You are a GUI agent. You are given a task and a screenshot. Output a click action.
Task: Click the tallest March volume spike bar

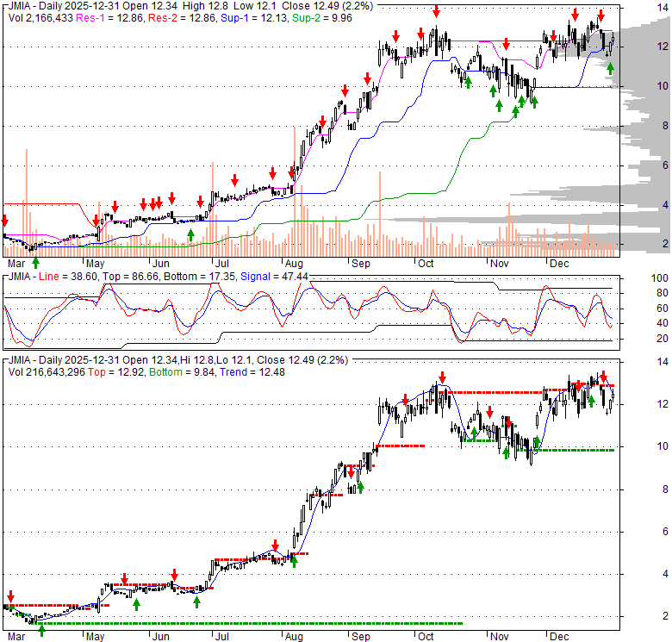(27, 203)
